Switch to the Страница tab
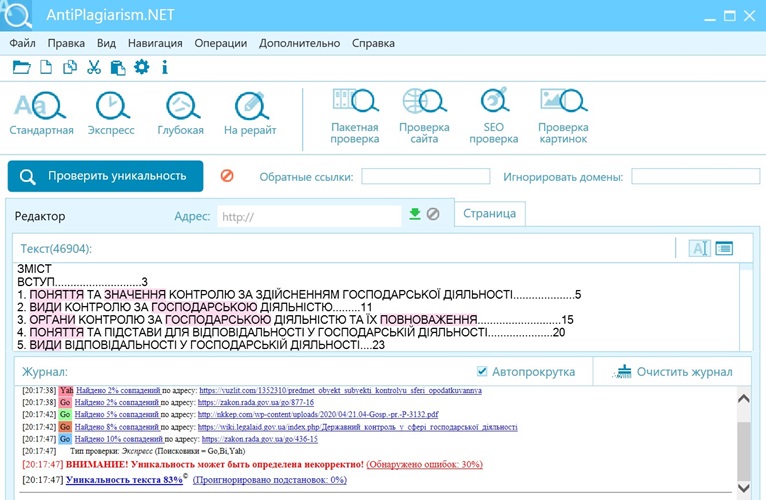This screenshot has width=766, height=500. tap(489, 214)
